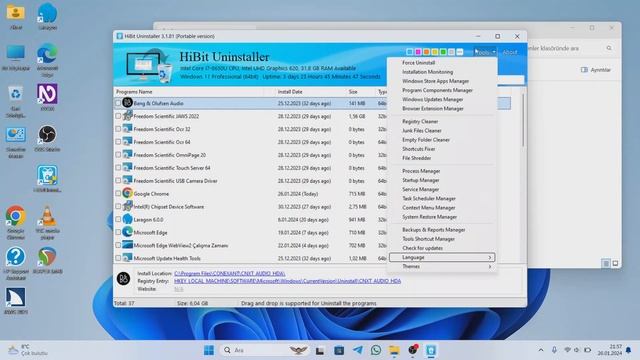Select the orange theme color swatch
Screen dimensions: 640x360
(426, 52)
